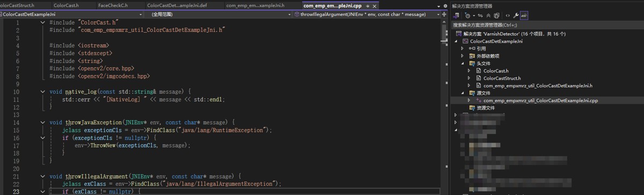Expand ColorCast.h in Solution Explorer
The width and height of the screenshot is (644, 195).
[x=469, y=71]
